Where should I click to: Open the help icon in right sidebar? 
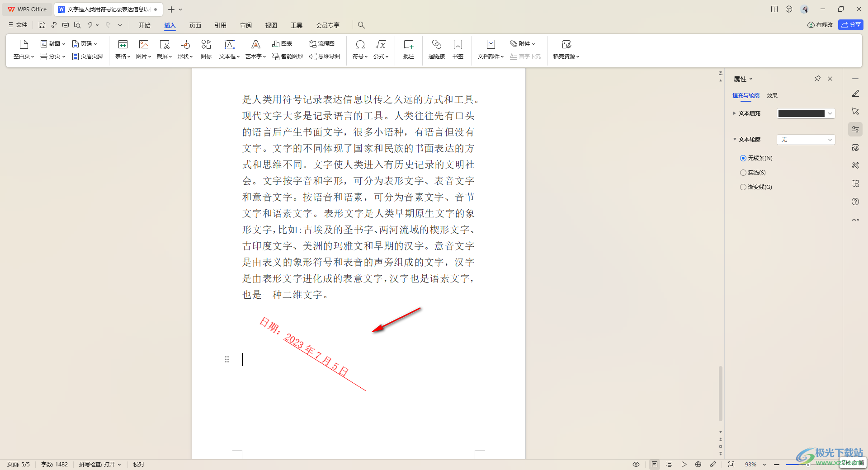(855, 202)
